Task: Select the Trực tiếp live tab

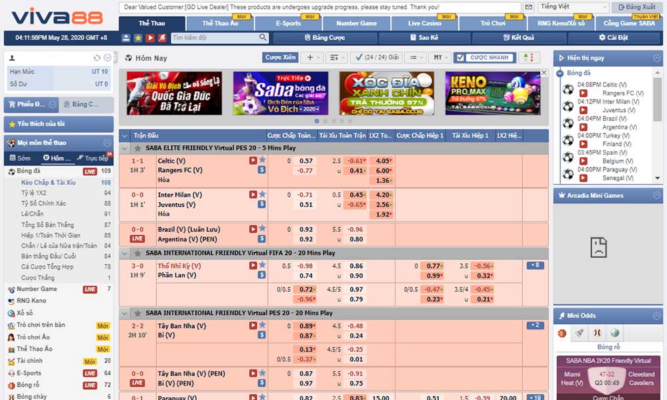Action: 93,158
